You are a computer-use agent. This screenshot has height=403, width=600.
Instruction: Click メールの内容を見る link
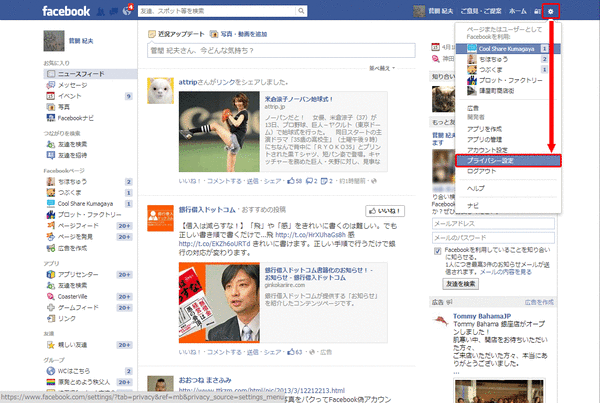[506, 272]
